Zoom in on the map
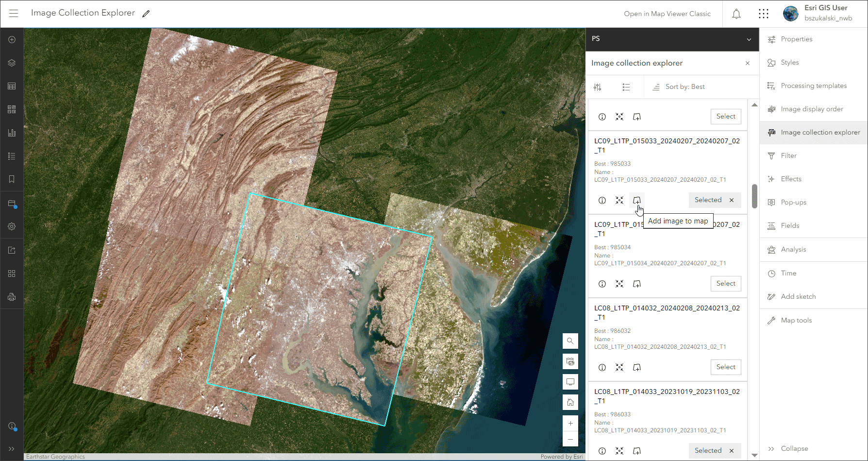 [x=570, y=424]
